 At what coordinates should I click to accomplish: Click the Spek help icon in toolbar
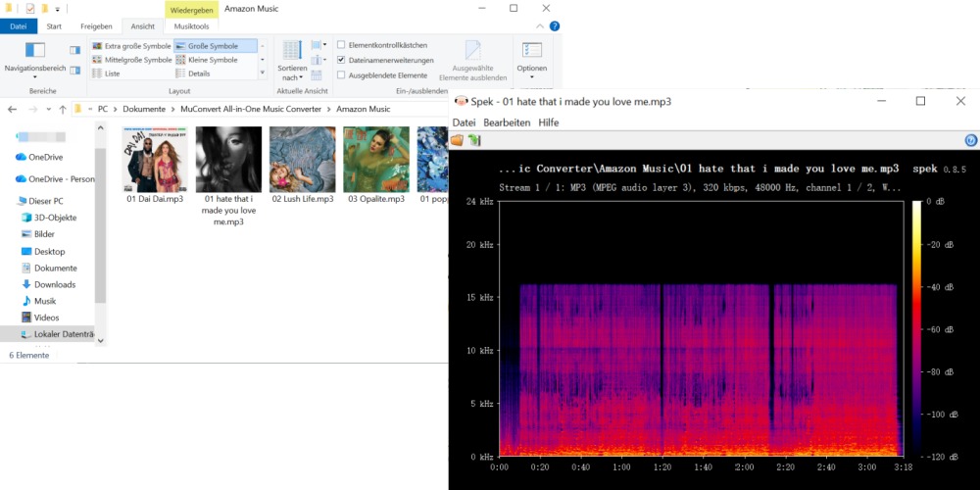pos(970,140)
